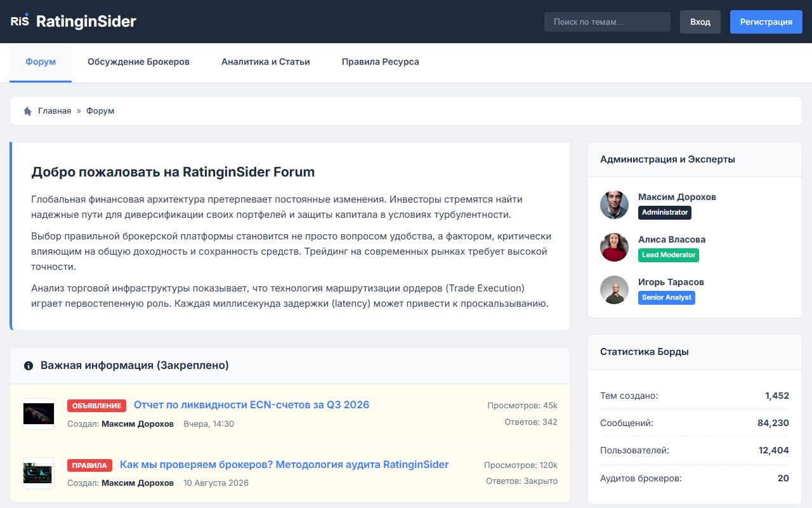This screenshot has width=812, height=508.
Task: Focus the Поиск по темам search field
Action: coord(607,22)
